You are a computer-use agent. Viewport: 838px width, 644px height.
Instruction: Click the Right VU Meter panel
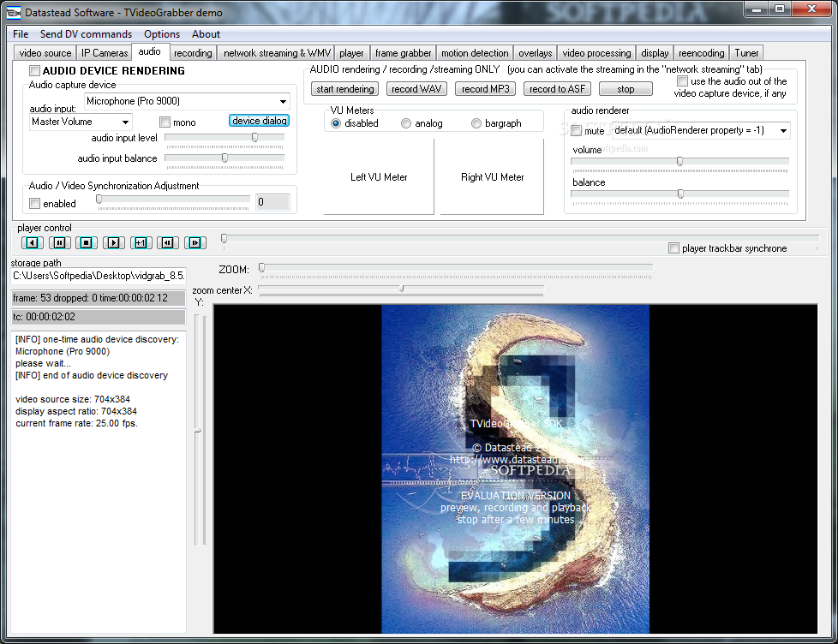[492, 177]
